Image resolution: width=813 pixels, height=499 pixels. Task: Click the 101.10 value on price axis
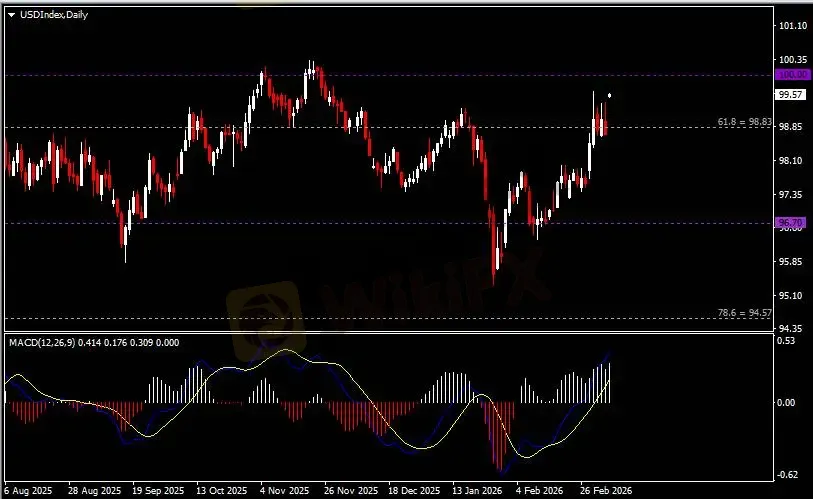[x=792, y=26]
